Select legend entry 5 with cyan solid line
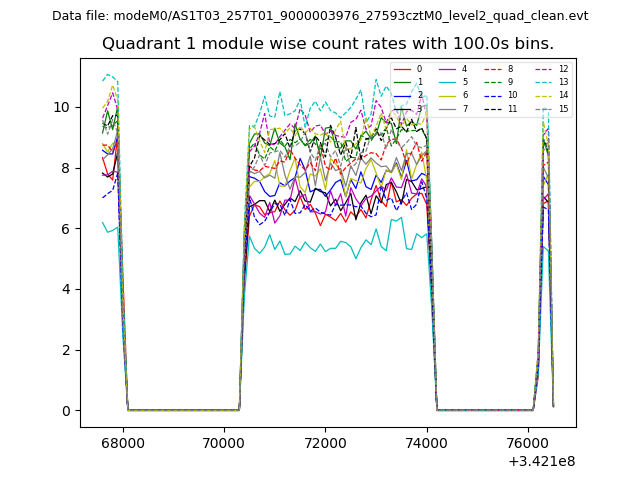The image size is (640, 480). (x=453, y=83)
